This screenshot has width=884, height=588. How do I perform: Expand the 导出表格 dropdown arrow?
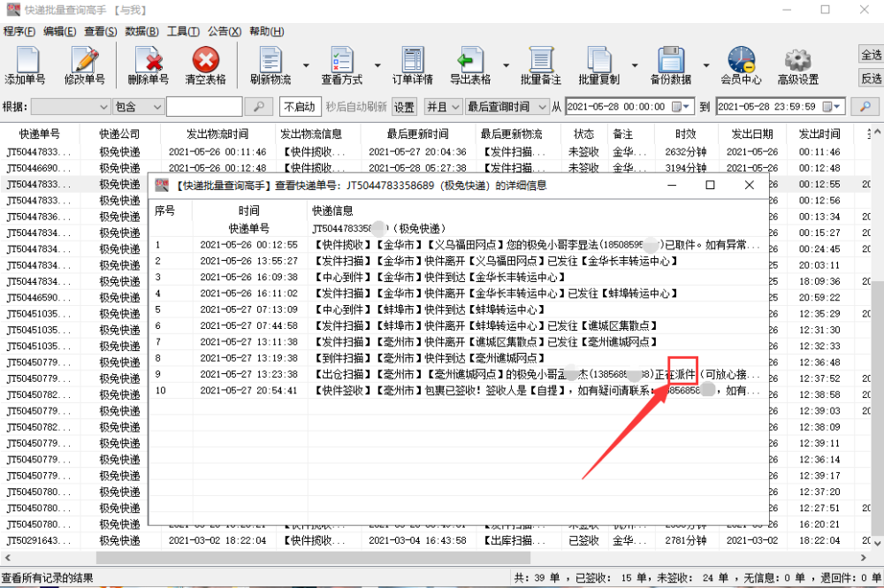(506, 66)
